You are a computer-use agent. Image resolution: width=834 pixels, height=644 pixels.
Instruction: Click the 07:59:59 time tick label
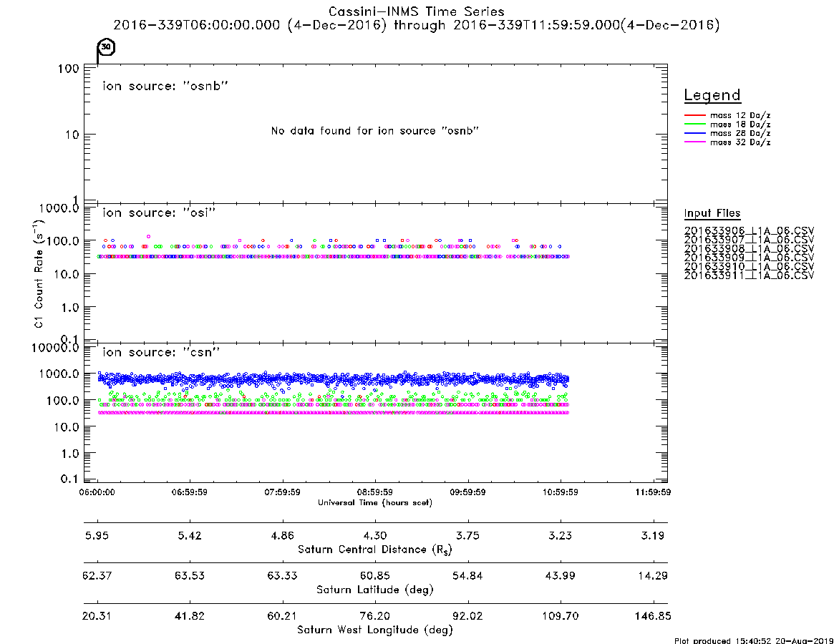click(283, 492)
